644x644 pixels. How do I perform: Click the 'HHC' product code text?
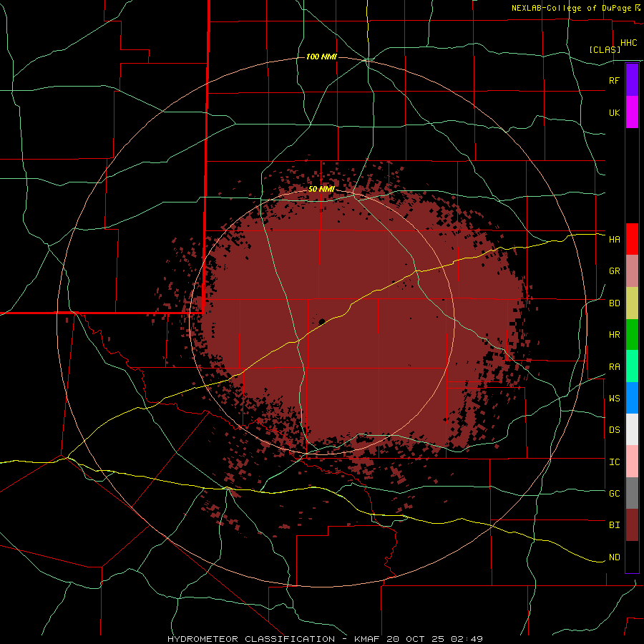pyautogui.click(x=628, y=43)
